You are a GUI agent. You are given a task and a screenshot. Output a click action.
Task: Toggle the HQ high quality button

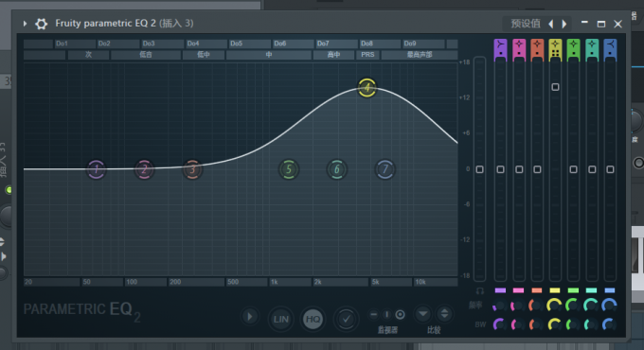click(x=313, y=319)
